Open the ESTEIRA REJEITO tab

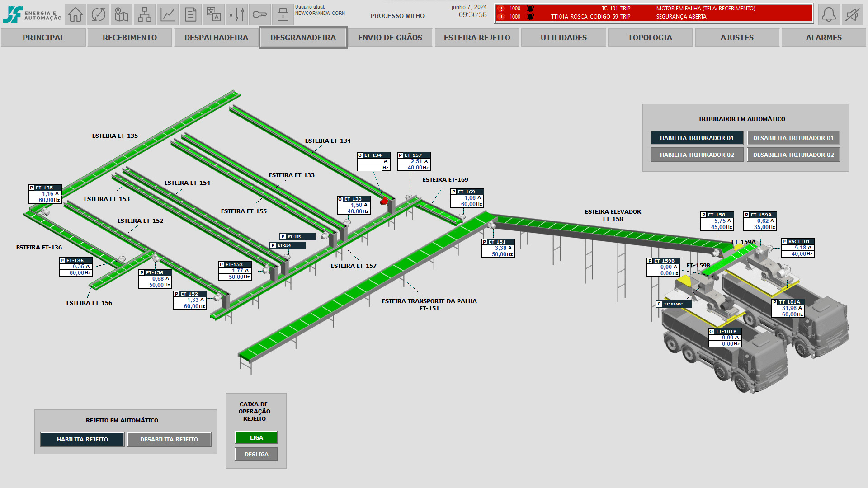[x=477, y=38]
